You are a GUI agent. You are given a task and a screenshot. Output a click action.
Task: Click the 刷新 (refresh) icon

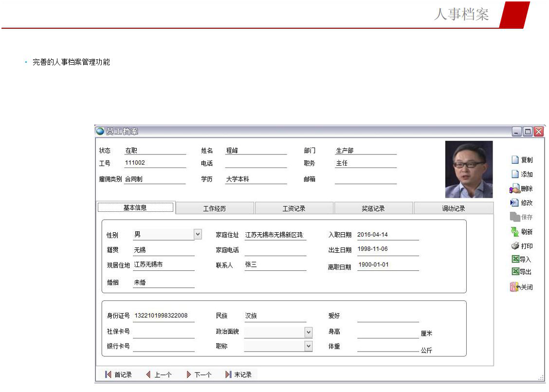(514, 232)
